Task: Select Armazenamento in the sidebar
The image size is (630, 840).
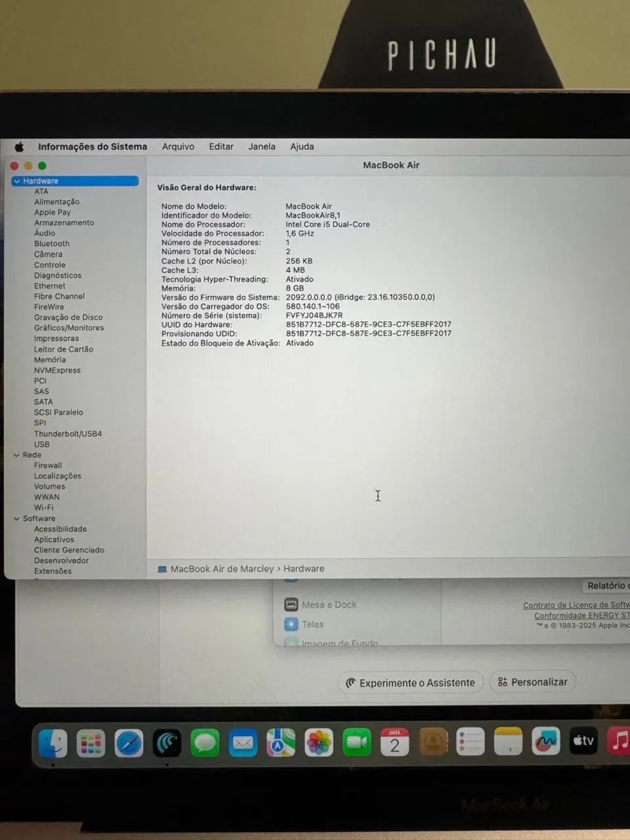Action: coord(64,222)
